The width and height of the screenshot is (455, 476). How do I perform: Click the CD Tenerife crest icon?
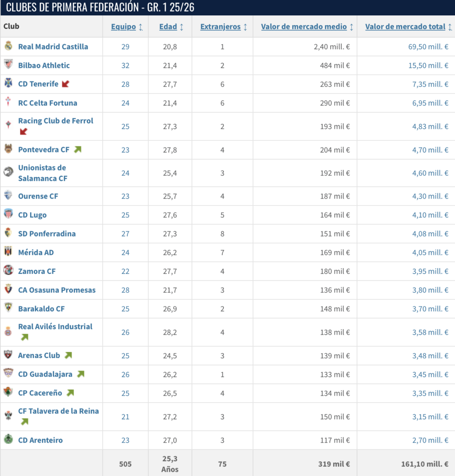(8, 83)
